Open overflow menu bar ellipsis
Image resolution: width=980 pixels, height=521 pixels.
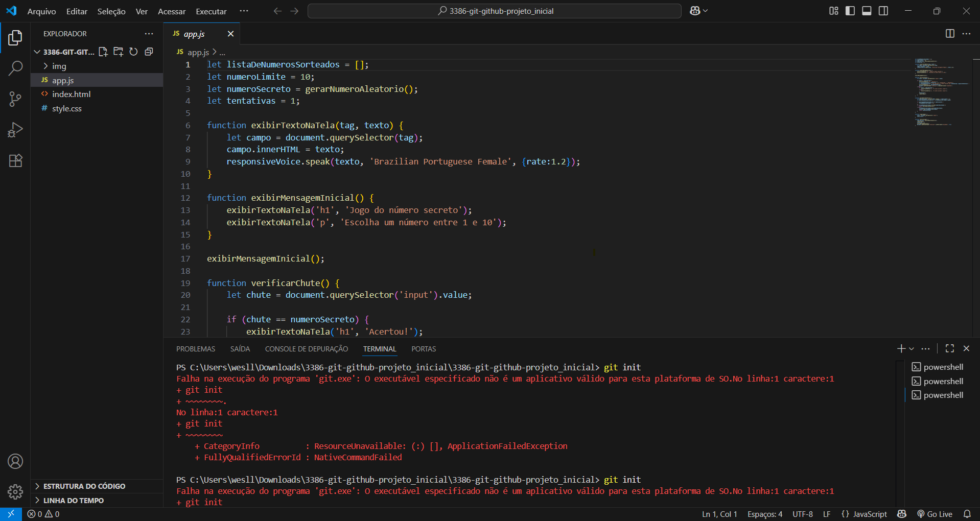pyautogui.click(x=244, y=11)
